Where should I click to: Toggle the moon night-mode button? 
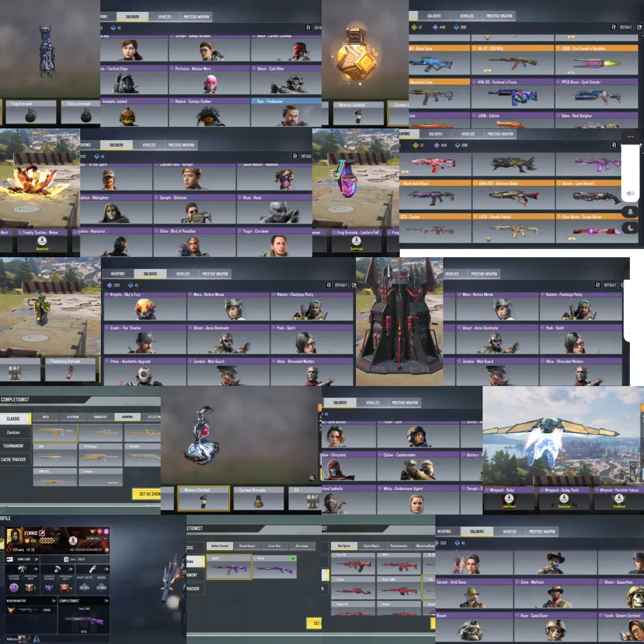[x=630, y=228]
